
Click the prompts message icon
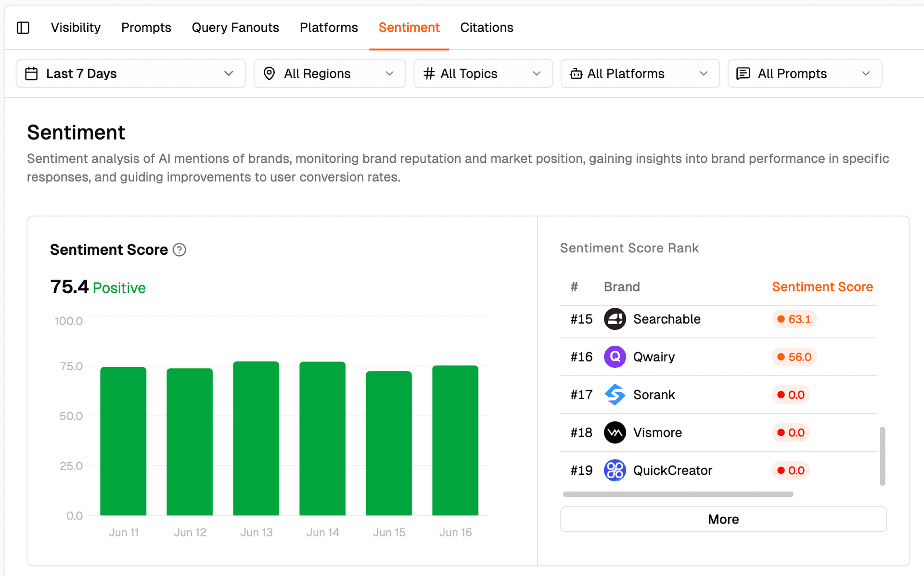click(x=743, y=74)
